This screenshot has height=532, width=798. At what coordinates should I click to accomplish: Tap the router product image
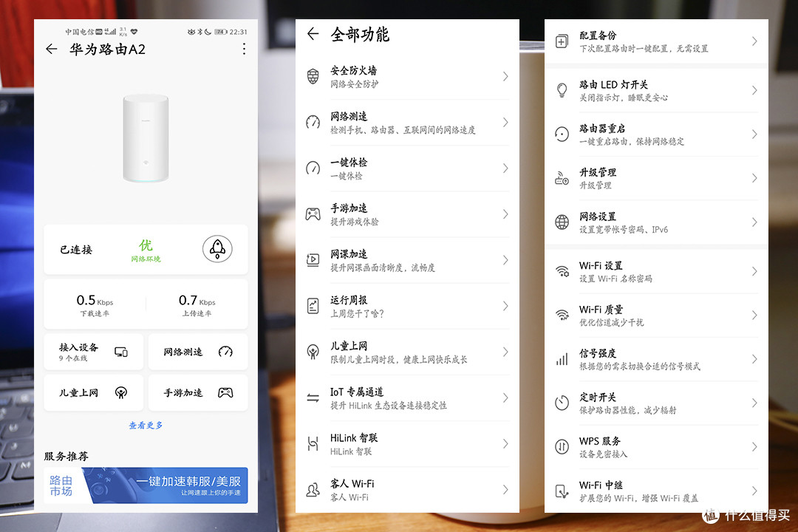coord(146,138)
